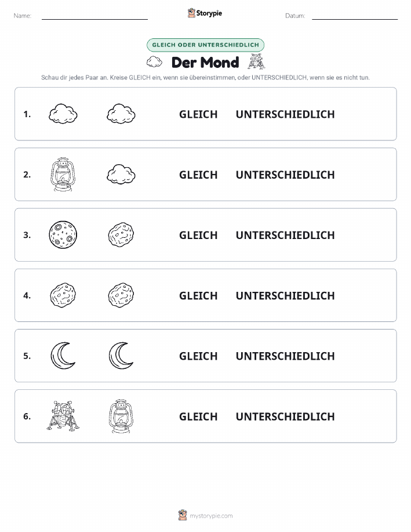This screenshot has height=532, width=411.
Task: Click the Storypie bear logo at top
Action: (192, 13)
